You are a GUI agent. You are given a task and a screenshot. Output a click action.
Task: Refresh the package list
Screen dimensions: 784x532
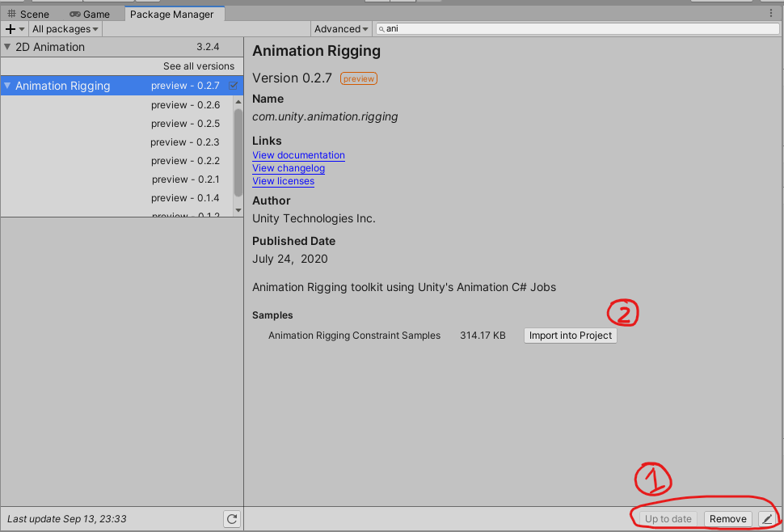click(231, 519)
